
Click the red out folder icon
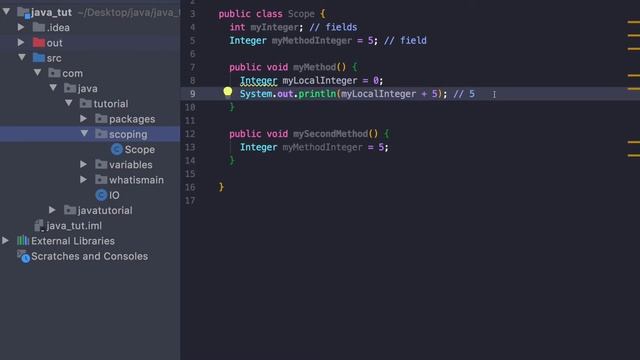pos(39,42)
